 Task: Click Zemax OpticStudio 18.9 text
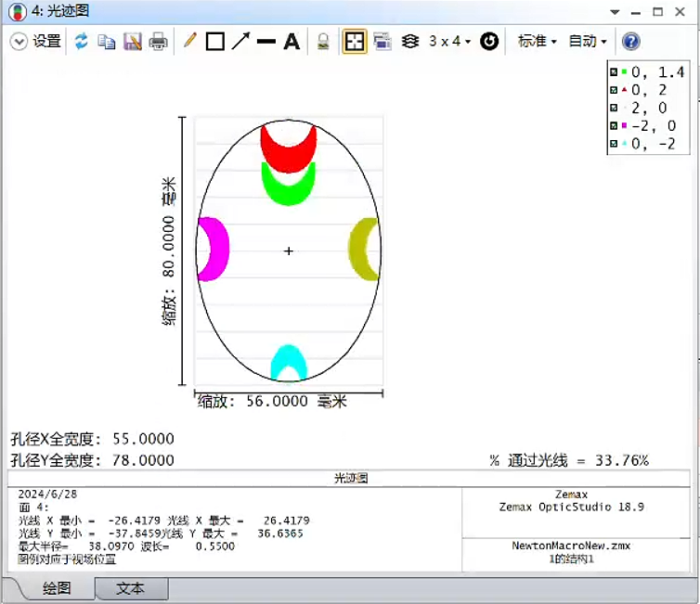[x=572, y=508]
